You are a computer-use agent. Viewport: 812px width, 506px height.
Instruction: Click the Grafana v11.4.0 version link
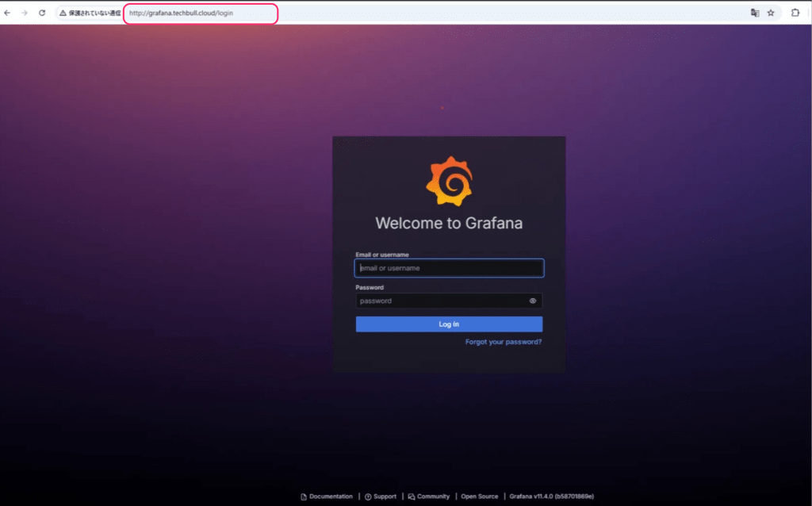pyautogui.click(x=551, y=496)
